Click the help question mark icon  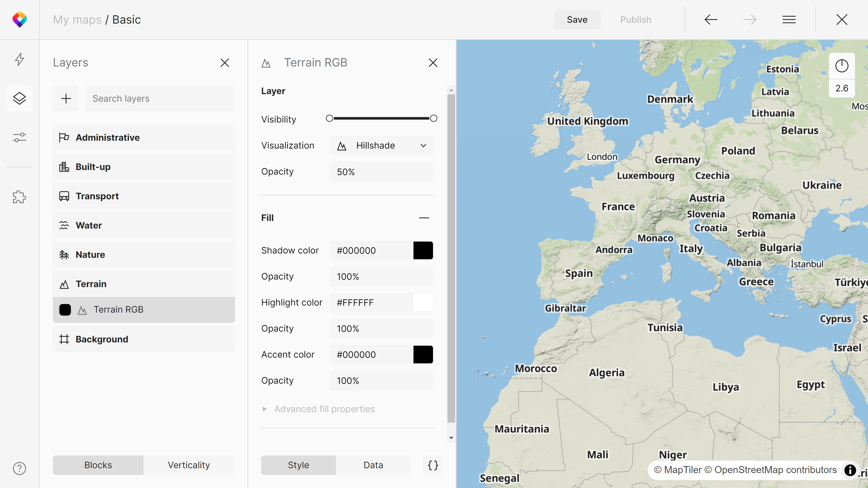(x=20, y=468)
